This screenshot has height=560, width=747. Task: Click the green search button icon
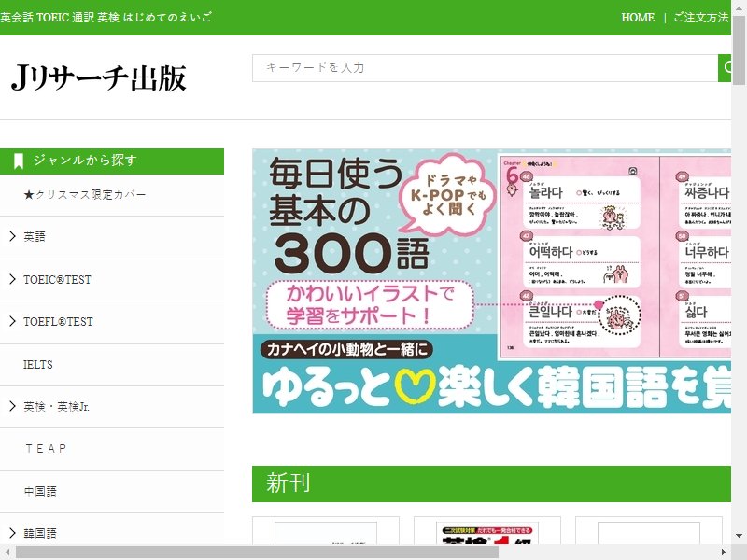[x=725, y=67]
